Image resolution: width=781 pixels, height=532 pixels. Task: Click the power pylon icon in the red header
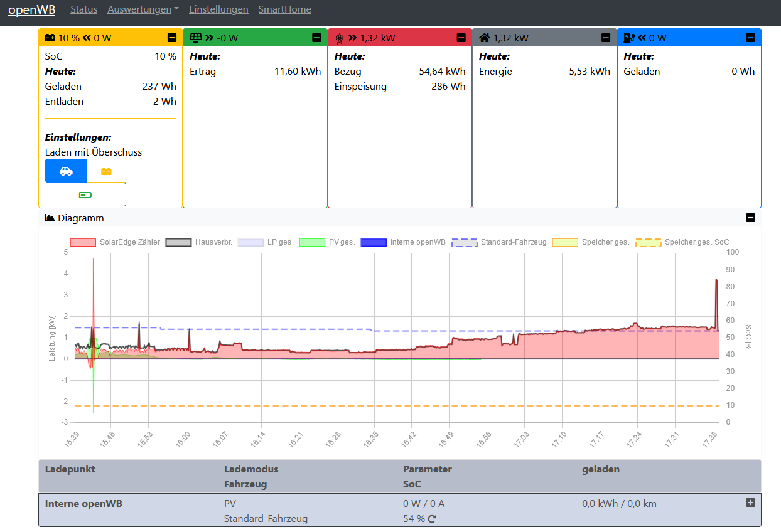click(x=340, y=38)
